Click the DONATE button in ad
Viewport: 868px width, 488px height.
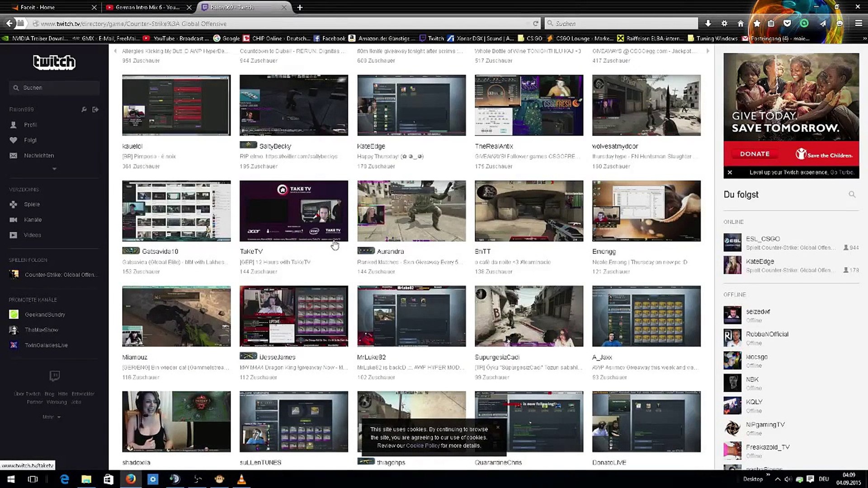point(755,154)
